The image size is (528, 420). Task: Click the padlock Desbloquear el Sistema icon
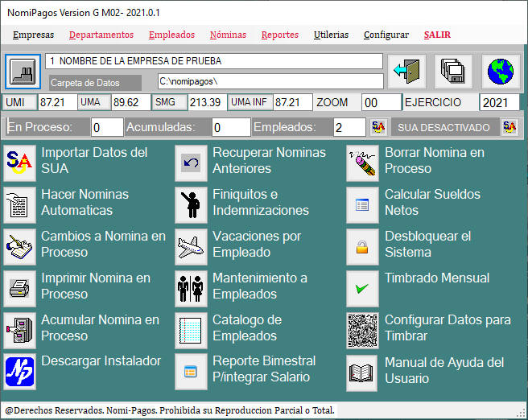(x=363, y=245)
